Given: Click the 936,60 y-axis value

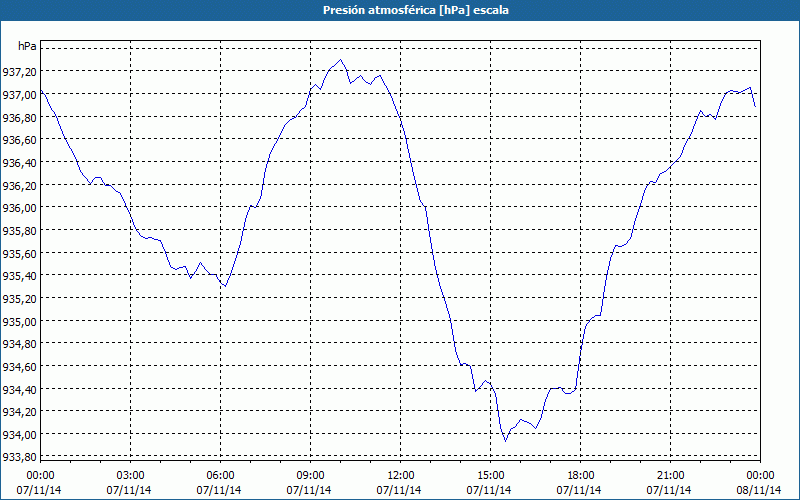Looking at the screenshot, I should click(19, 140).
